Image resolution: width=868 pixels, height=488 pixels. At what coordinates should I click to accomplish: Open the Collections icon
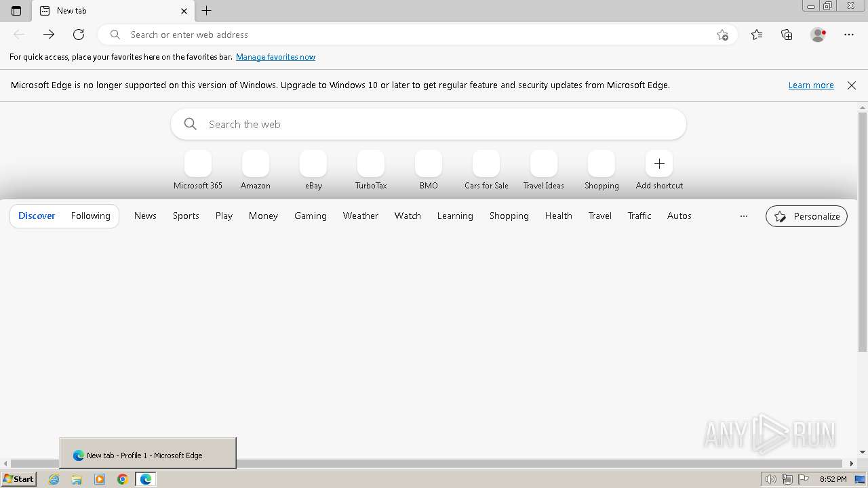[787, 35]
